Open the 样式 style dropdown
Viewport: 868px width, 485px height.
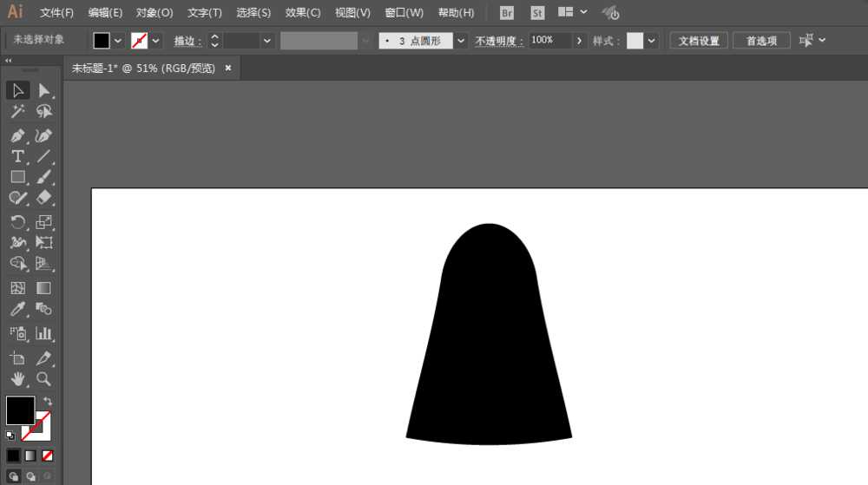[651, 41]
